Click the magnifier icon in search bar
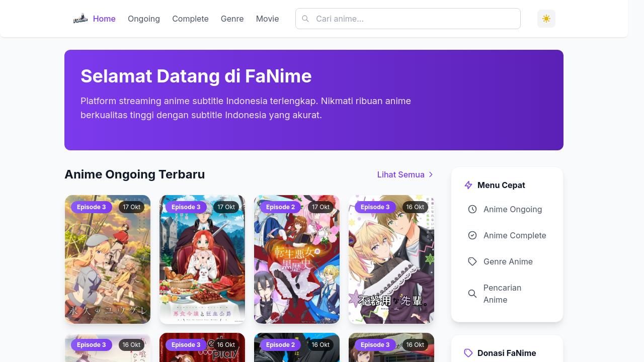The image size is (644, 362). pyautogui.click(x=305, y=19)
